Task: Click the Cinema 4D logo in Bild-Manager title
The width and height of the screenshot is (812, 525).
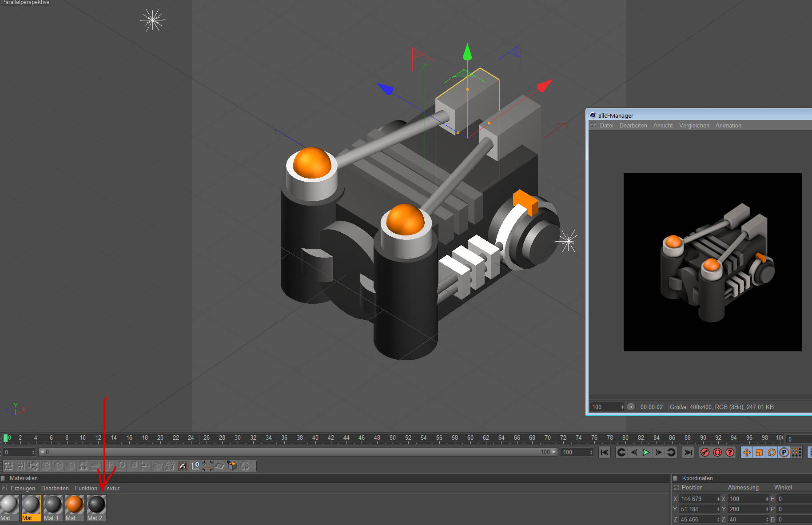Action: coord(593,115)
